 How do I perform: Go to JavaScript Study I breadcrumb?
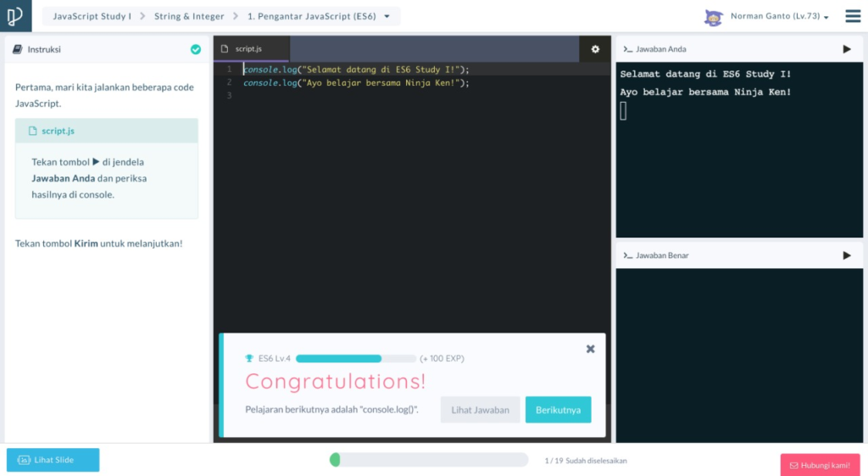[92, 16]
